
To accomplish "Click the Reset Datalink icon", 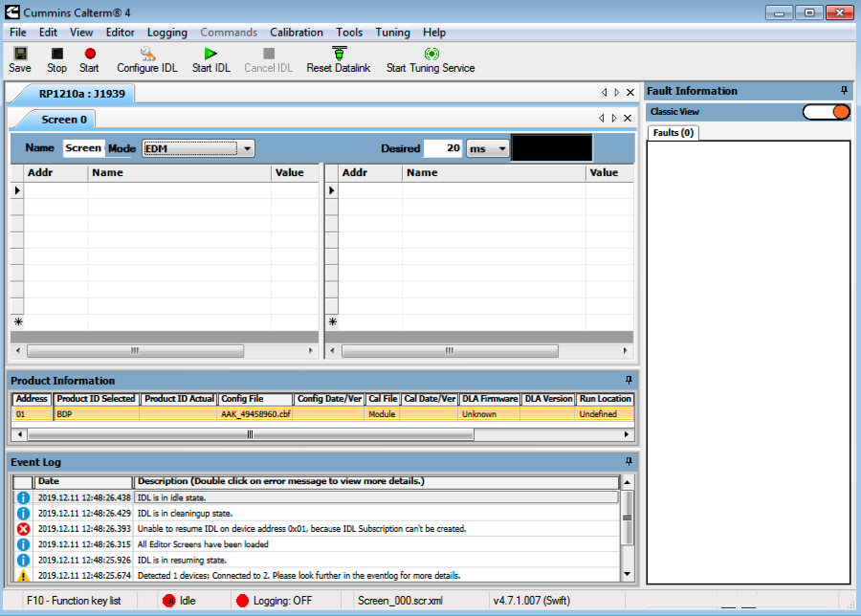I will click(x=340, y=54).
